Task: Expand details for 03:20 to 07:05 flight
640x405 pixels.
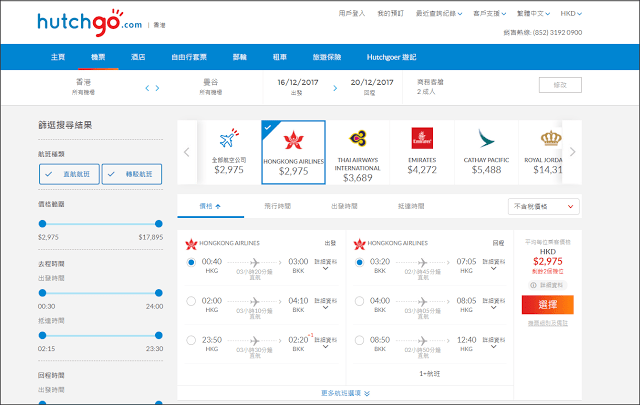Action: 493,265
